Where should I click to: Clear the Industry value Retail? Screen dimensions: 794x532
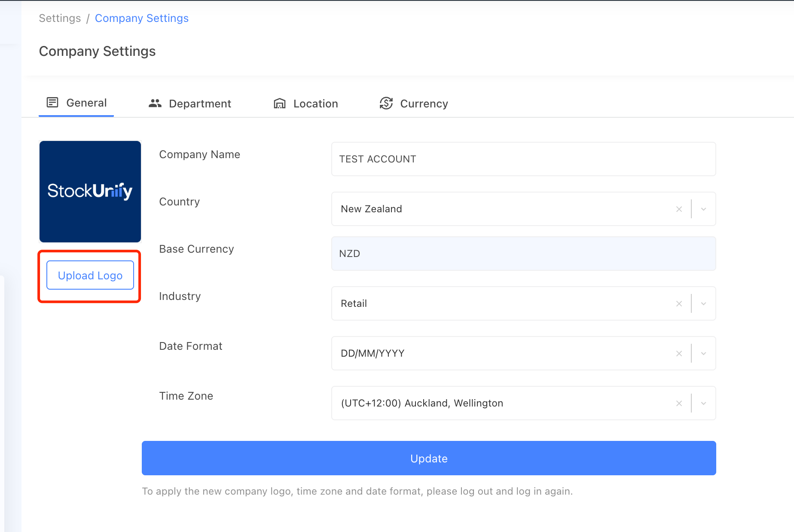pos(679,304)
